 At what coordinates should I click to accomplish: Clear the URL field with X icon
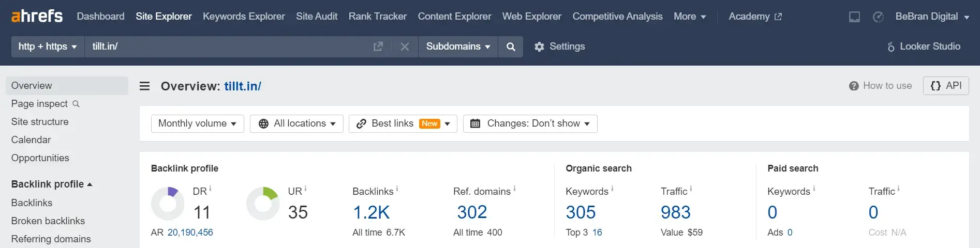point(405,47)
